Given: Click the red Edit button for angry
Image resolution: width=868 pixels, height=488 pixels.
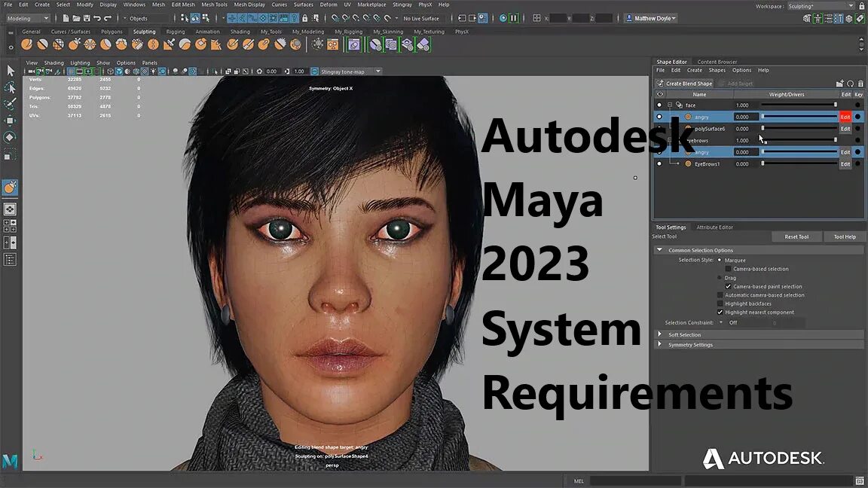Looking at the screenshot, I should (845, 117).
